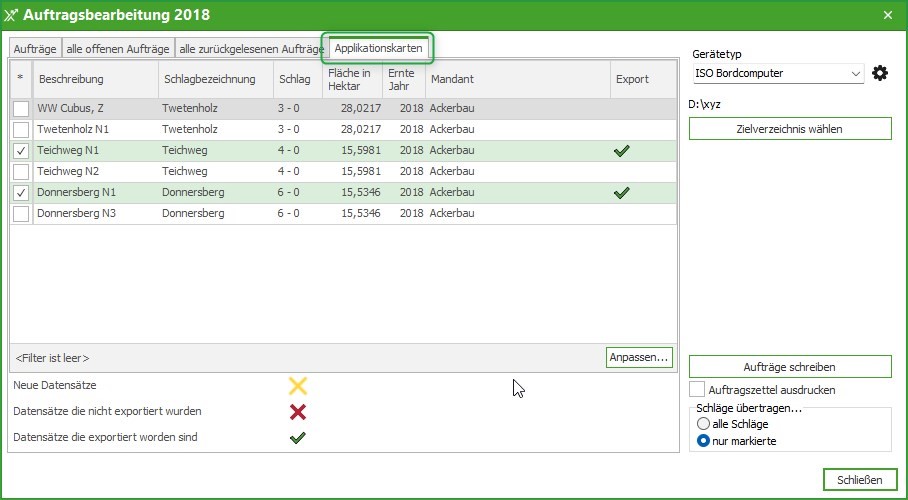
Task: Click the red X not-exported legend icon
Action: [x=297, y=412]
